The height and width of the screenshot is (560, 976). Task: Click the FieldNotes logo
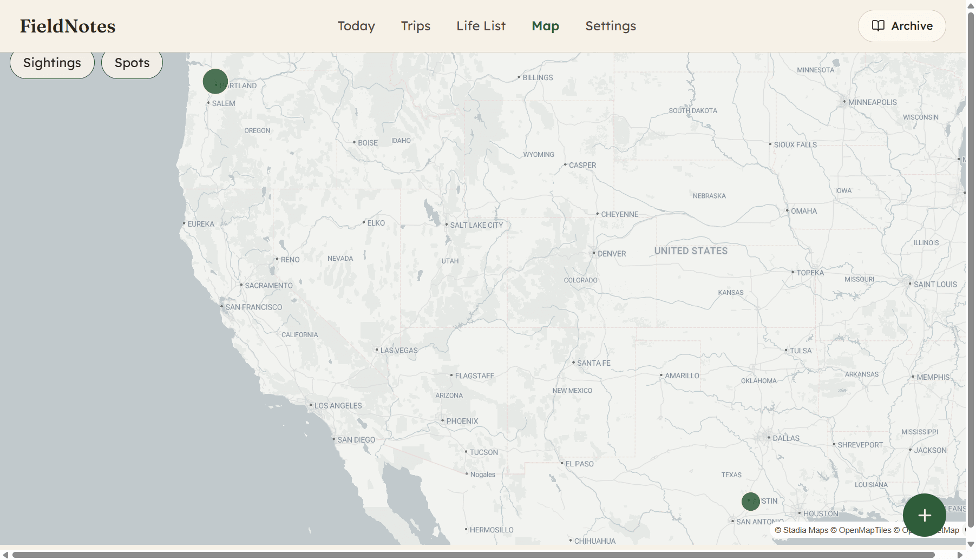68,26
